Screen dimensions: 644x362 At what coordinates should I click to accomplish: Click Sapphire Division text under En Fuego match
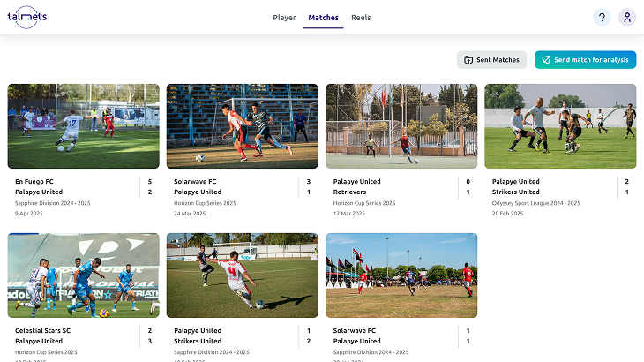pos(53,203)
